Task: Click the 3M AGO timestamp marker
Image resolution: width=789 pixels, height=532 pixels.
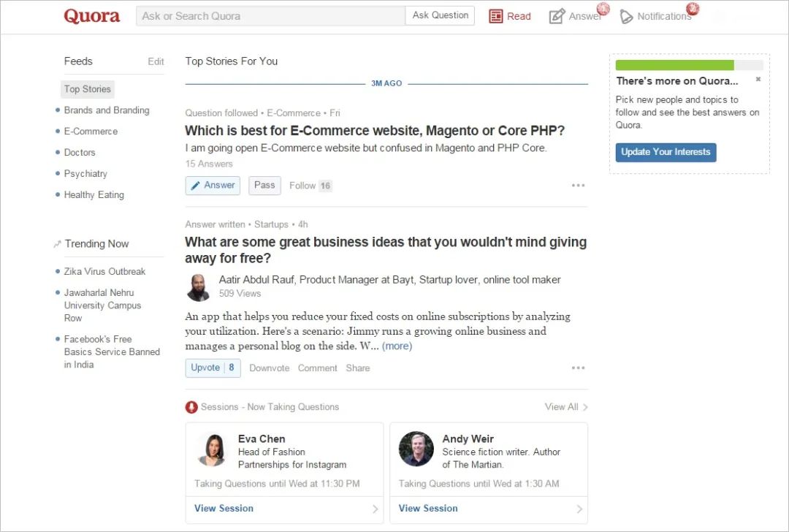Action: 386,83
